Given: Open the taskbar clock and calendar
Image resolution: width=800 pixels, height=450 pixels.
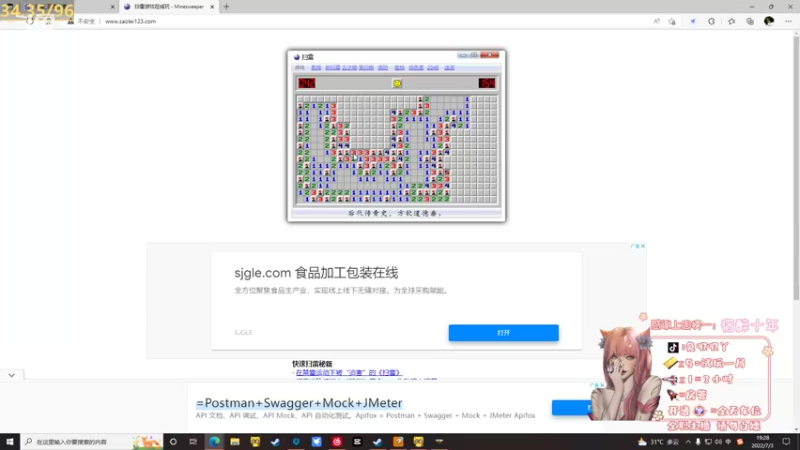Looking at the screenshot, I should point(763,442).
